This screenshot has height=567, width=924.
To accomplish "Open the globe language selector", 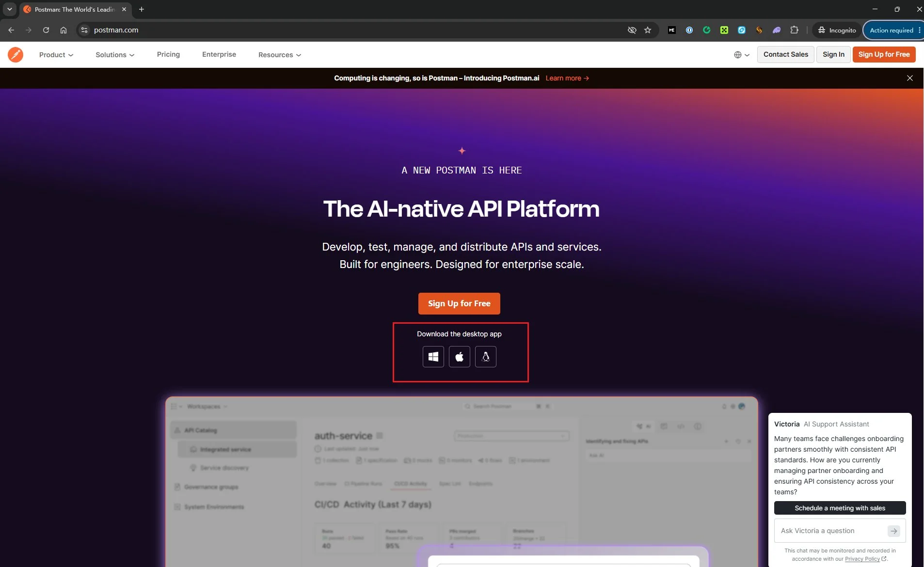I will pos(742,55).
